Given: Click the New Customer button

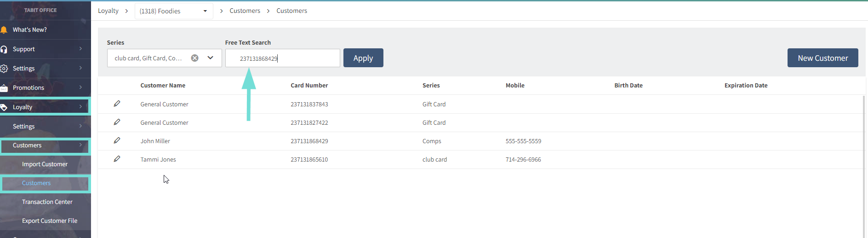Looking at the screenshot, I should click(x=822, y=58).
